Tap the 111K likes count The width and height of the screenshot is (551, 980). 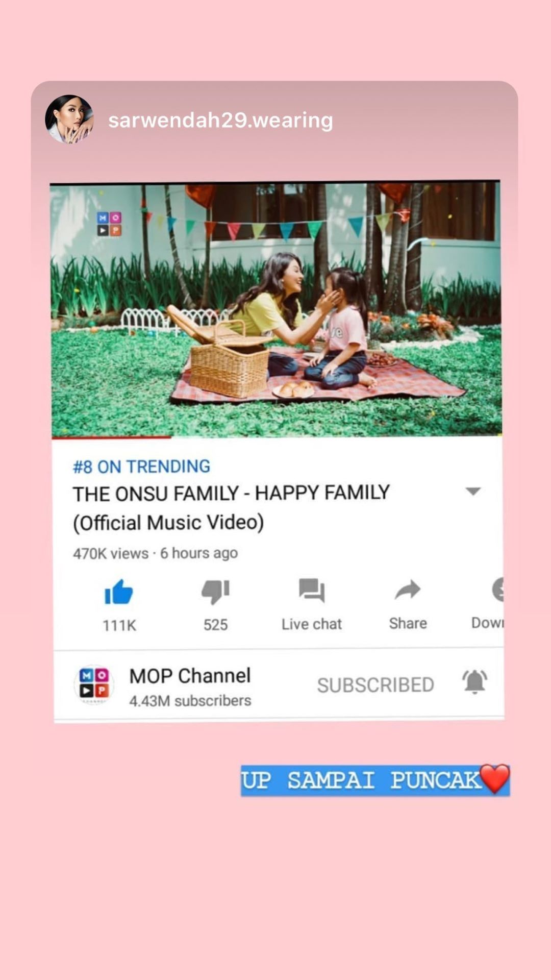pyautogui.click(x=119, y=625)
